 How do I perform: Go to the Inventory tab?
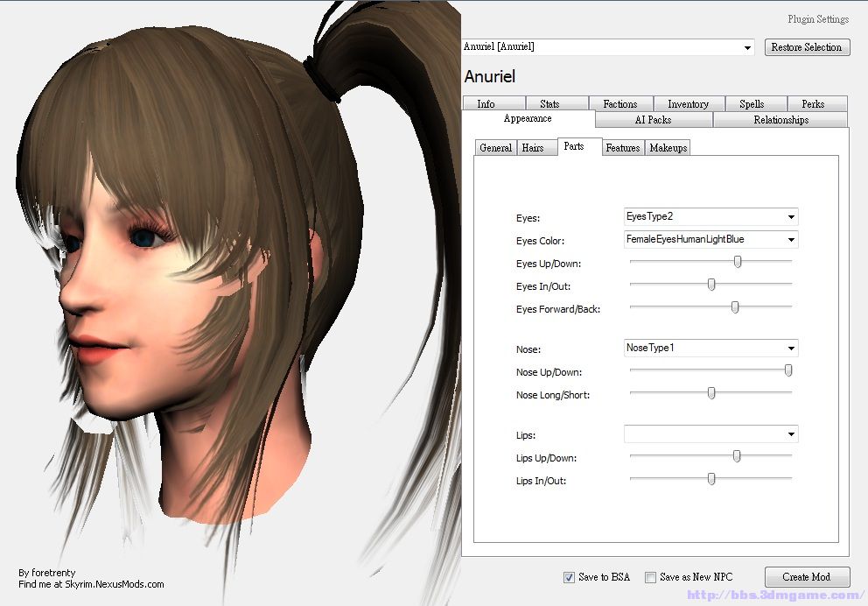click(688, 103)
